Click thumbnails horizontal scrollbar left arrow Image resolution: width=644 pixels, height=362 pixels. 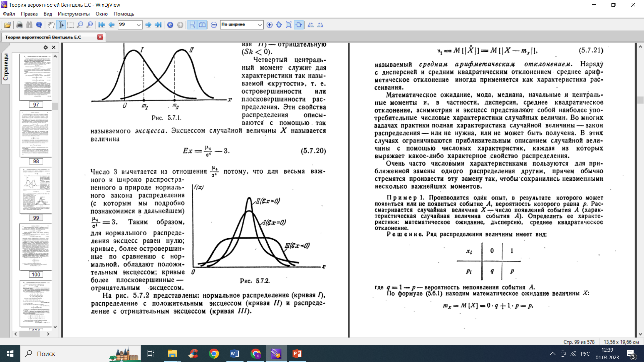coord(15,334)
